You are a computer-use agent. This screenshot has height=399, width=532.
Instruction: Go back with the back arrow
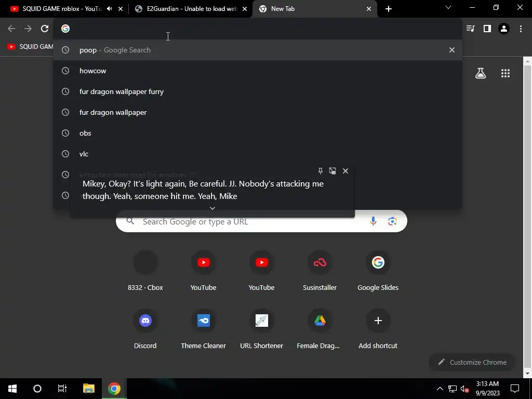(x=11, y=29)
